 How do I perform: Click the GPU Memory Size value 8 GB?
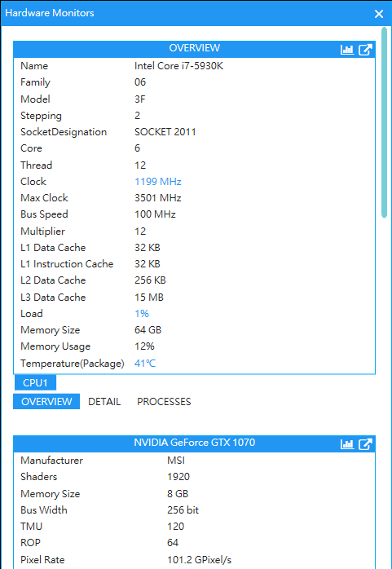[x=178, y=494]
